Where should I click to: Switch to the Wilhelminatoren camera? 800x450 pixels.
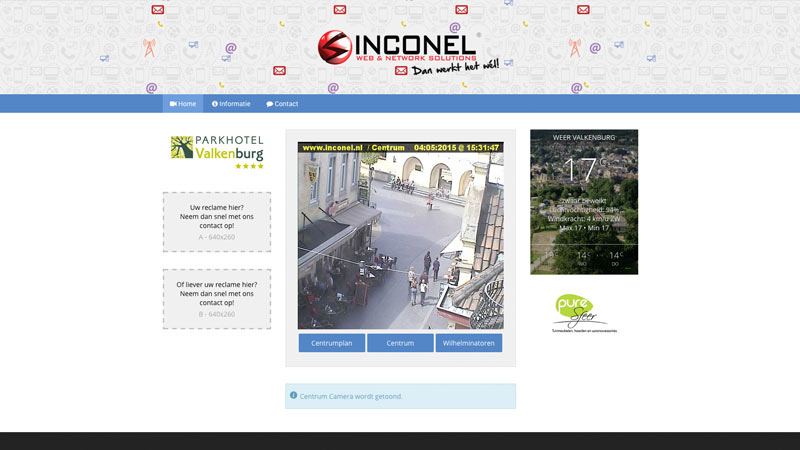[x=468, y=343]
